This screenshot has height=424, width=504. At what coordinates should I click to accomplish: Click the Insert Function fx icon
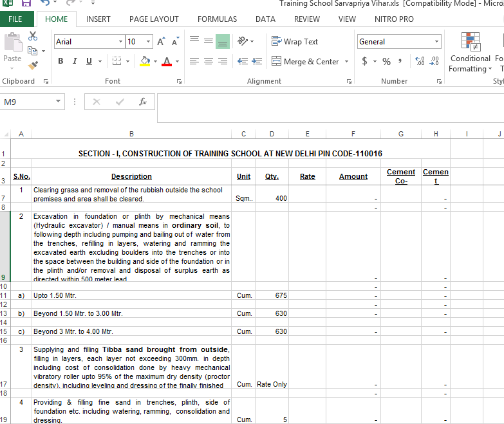pos(143,102)
